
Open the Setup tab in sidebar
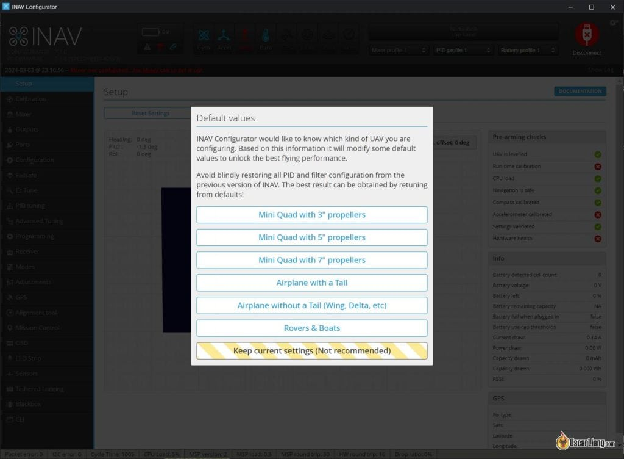[x=47, y=84]
